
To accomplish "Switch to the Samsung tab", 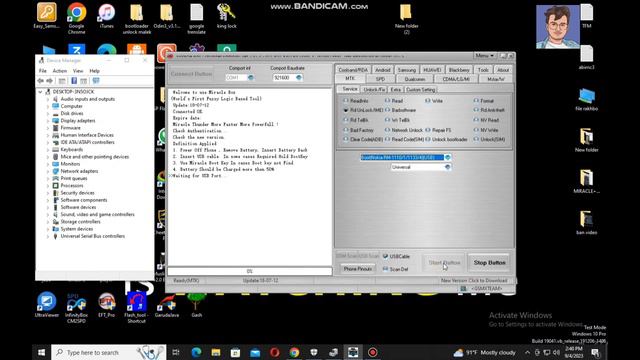I will click(x=407, y=70).
